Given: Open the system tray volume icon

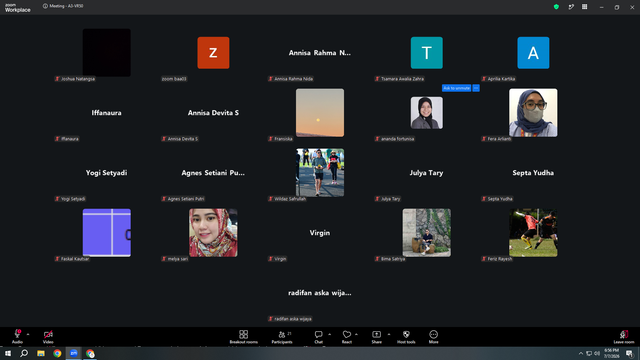Looking at the screenshot, I should click(x=597, y=353).
